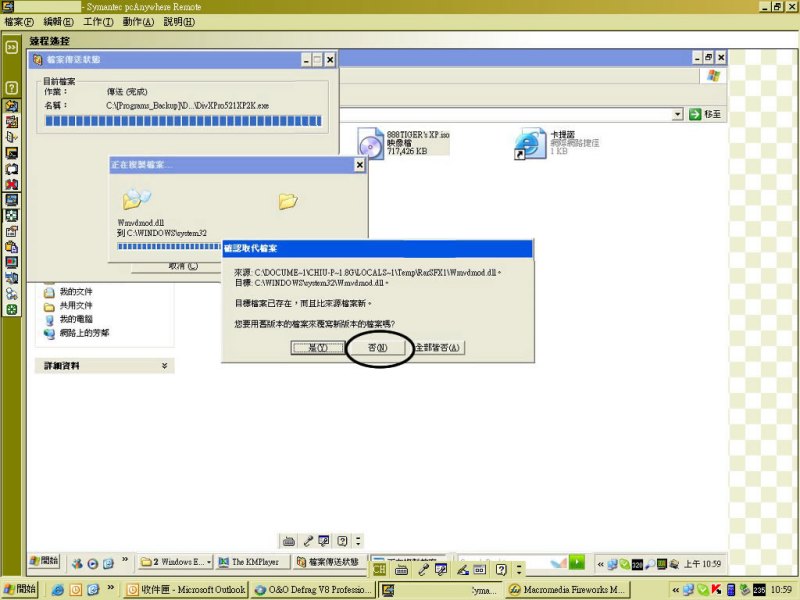Click the 開始 Start button on the remote taskbar
Image resolution: width=800 pixels, height=600 pixels.
point(44,561)
